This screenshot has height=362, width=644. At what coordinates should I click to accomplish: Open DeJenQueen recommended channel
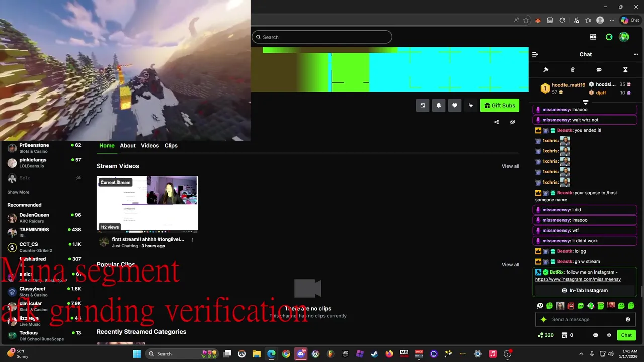(x=45, y=218)
